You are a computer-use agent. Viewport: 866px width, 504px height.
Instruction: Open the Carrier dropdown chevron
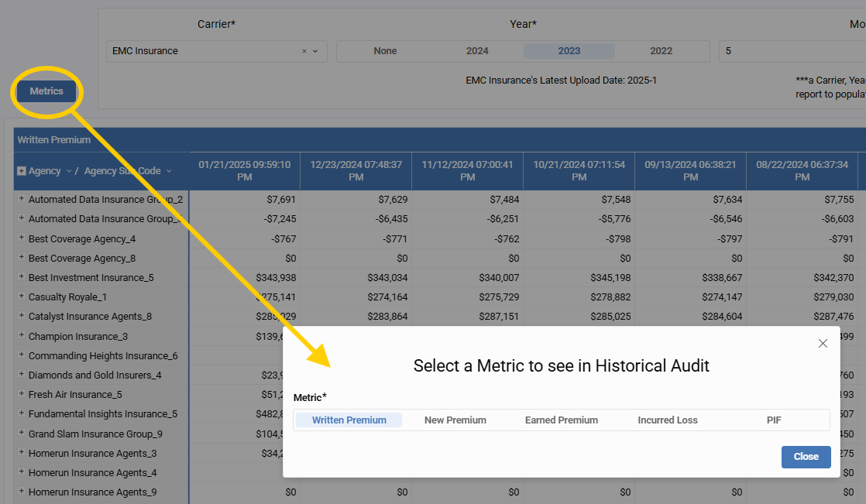(315, 51)
